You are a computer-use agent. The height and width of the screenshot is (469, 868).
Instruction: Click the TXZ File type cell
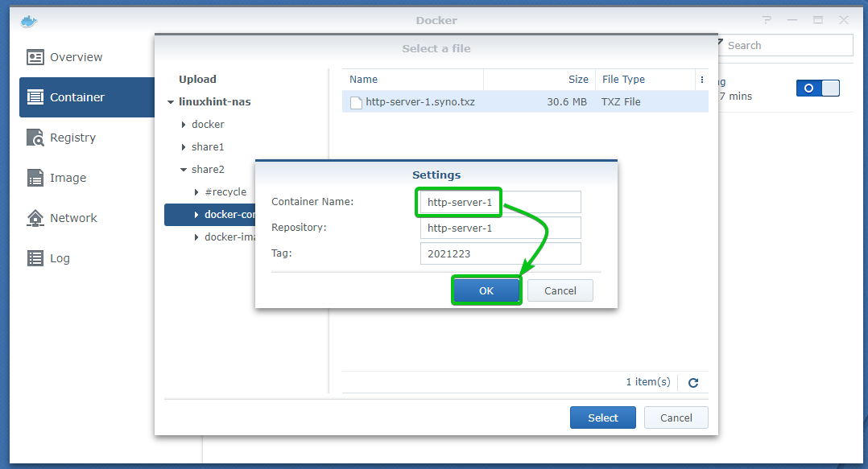(621, 102)
